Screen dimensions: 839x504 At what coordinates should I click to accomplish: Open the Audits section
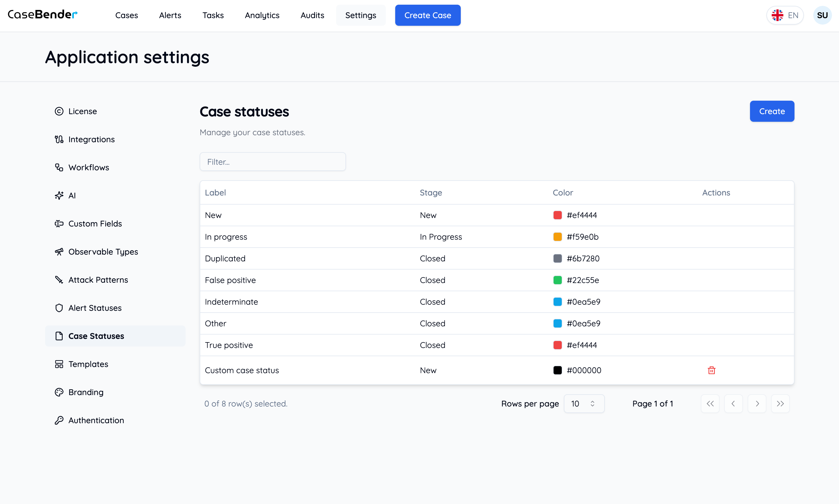(312, 15)
